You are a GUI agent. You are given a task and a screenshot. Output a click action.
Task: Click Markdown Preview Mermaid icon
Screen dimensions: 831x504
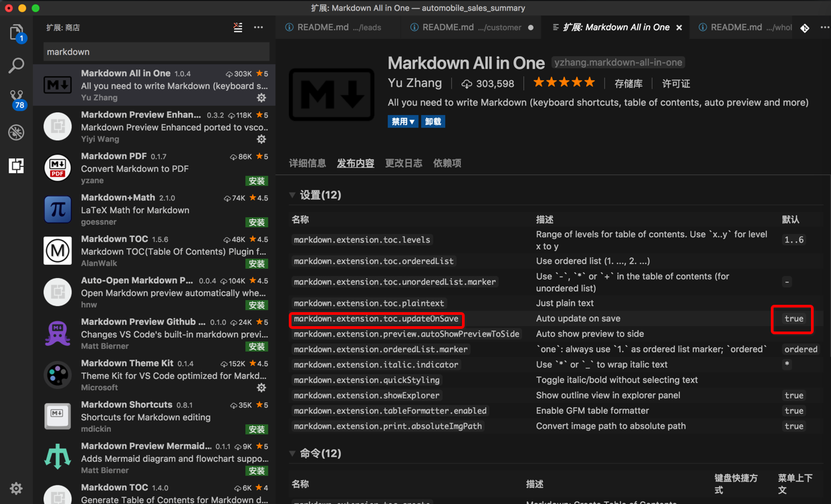coord(57,458)
